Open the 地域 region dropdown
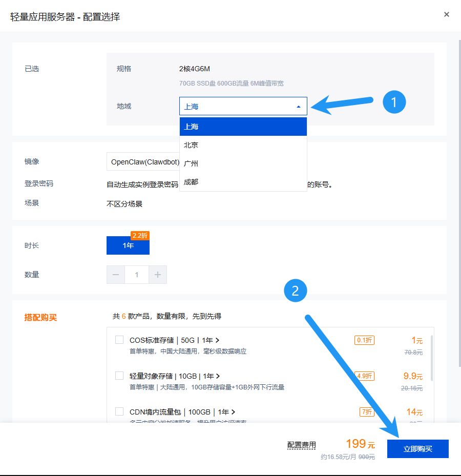Image resolution: width=461 pixels, height=476 pixels. click(x=243, y=107)
